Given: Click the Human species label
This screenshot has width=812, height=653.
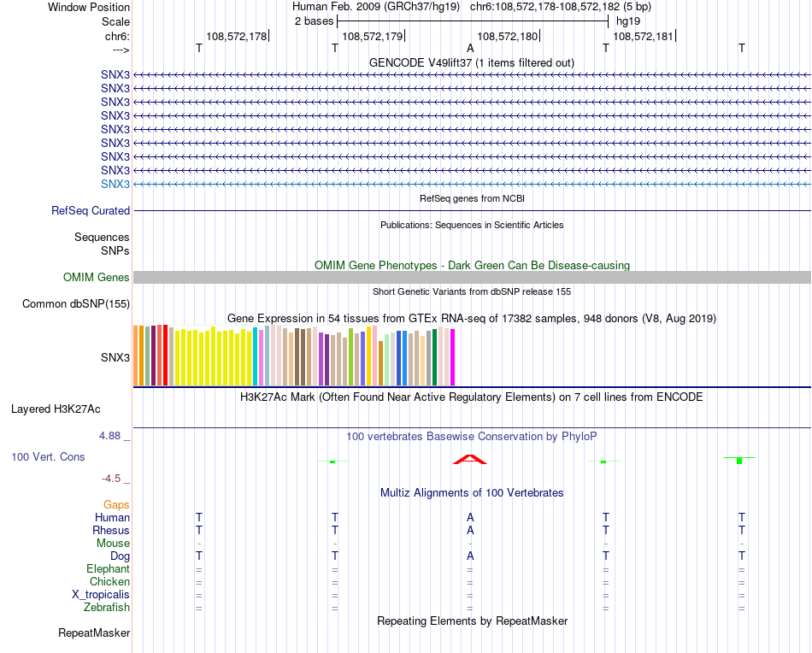Looking at the screenshot, I should click(112, 517).
